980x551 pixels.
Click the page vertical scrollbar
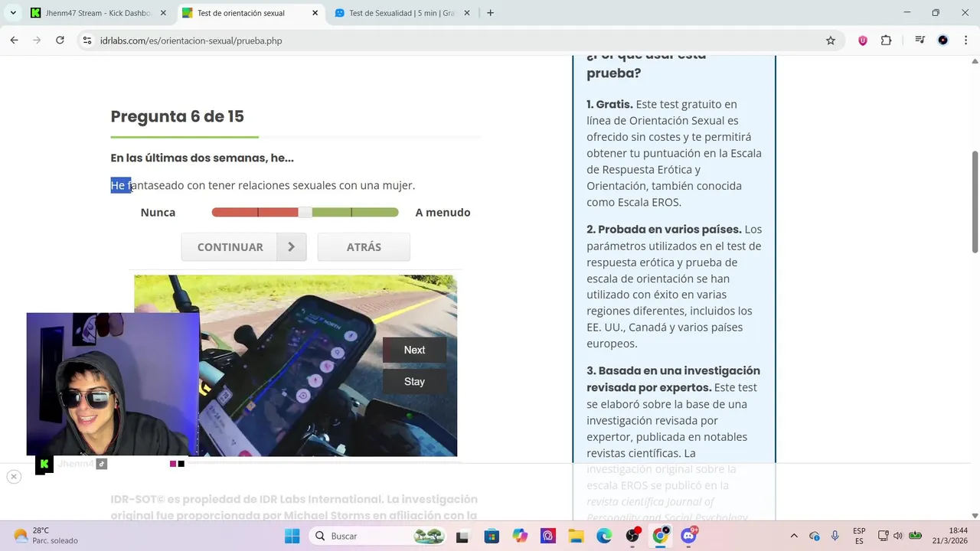click(975, 201)
